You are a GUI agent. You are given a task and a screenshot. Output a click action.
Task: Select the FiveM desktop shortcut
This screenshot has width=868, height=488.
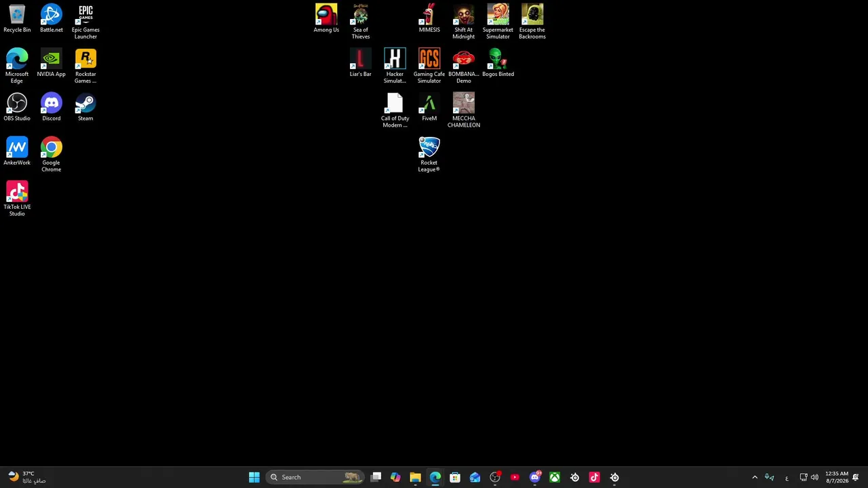click(429, 108)
